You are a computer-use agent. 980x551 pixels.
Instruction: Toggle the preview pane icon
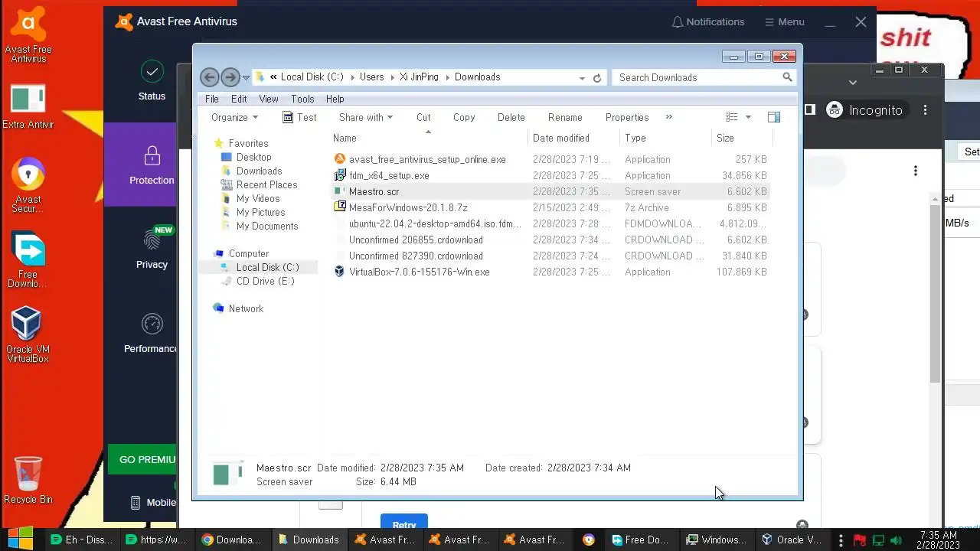[774, 117]
